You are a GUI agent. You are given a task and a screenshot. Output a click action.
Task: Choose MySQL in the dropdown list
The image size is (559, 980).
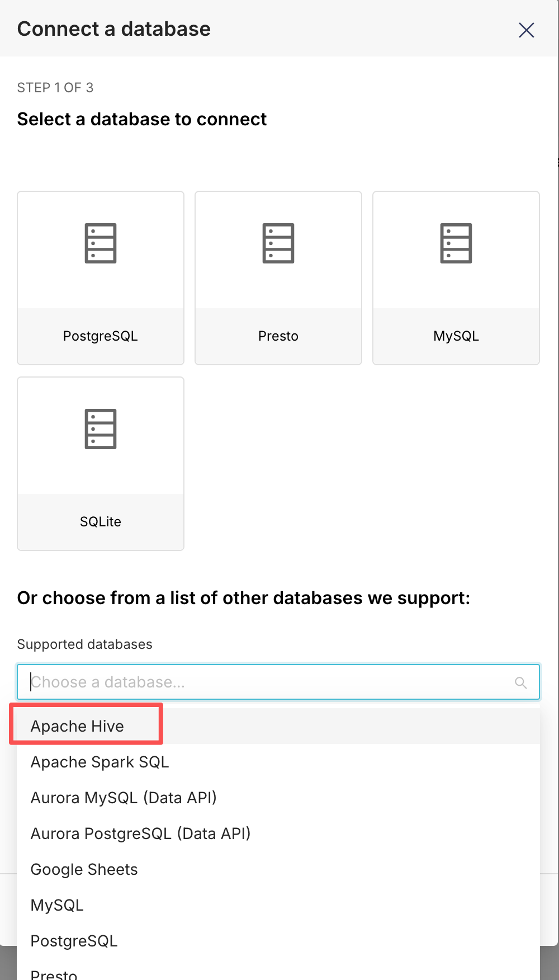tap(57, 905)
